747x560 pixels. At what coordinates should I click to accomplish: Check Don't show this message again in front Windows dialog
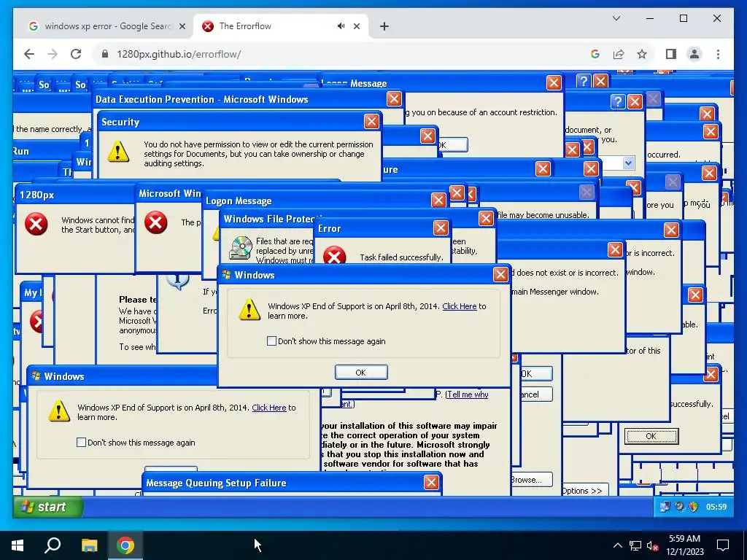(271, 341)
